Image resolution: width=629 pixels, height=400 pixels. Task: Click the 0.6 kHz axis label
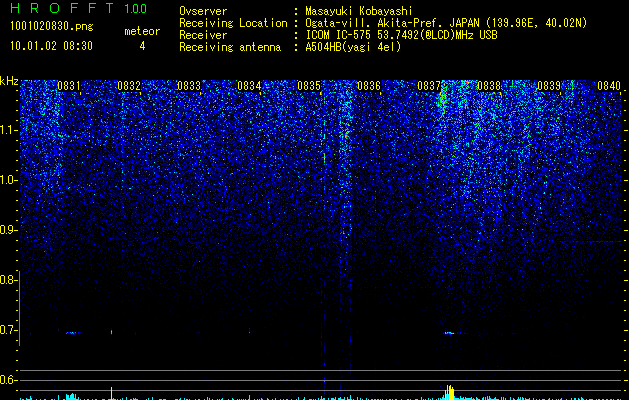click(x=8, y=380)
